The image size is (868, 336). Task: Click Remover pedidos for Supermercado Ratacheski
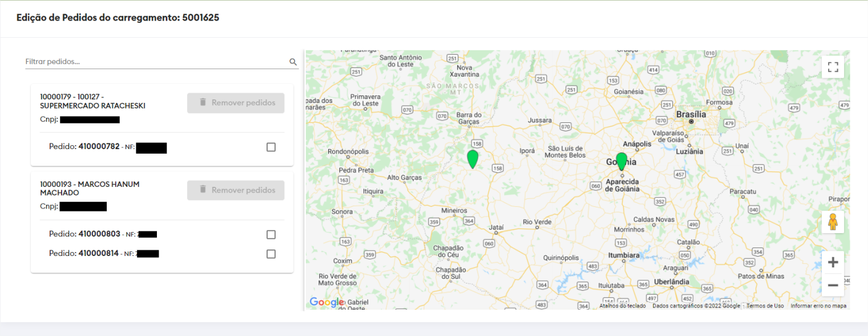[x=236, y=103]
